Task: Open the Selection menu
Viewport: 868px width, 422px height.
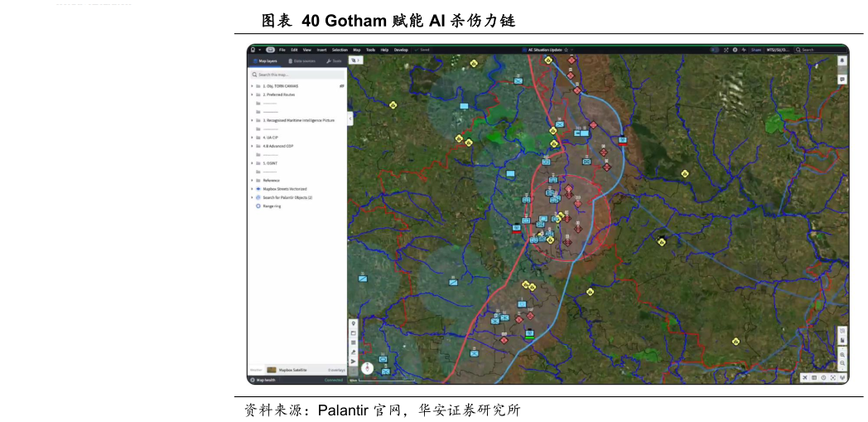Action: pos(340,50)
